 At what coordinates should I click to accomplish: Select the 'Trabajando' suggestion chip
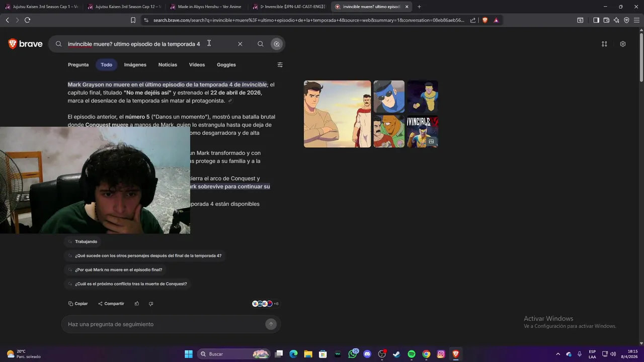tap(83, 242)
